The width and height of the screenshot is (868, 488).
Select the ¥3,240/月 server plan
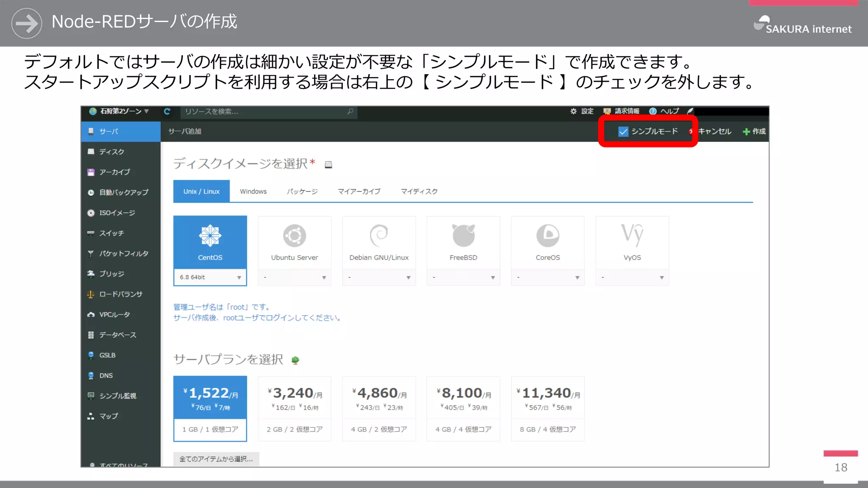pos(295,409)
